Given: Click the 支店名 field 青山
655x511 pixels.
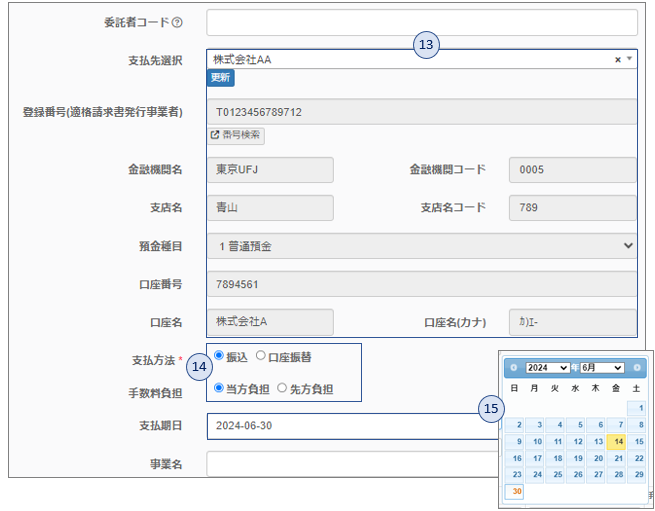Looking at the screenshot, I should [x=271, y=208].
